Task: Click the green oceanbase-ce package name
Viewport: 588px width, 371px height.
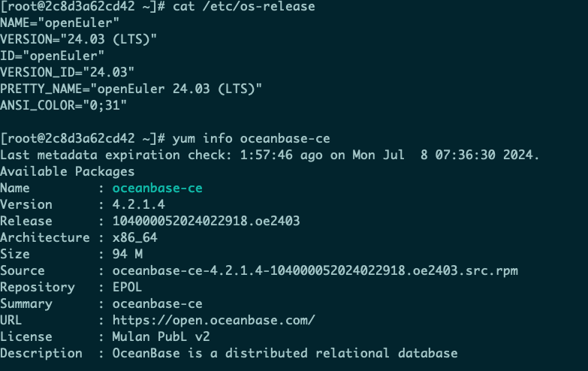Action: pos(157,188)
